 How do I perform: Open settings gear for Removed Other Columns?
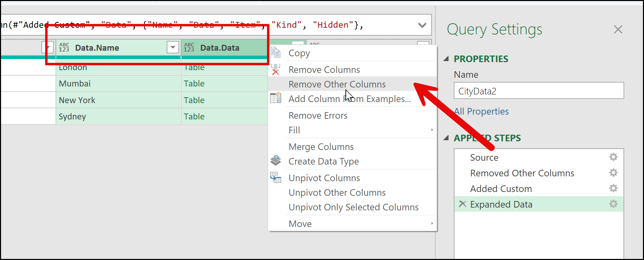(x=613, y=173)
